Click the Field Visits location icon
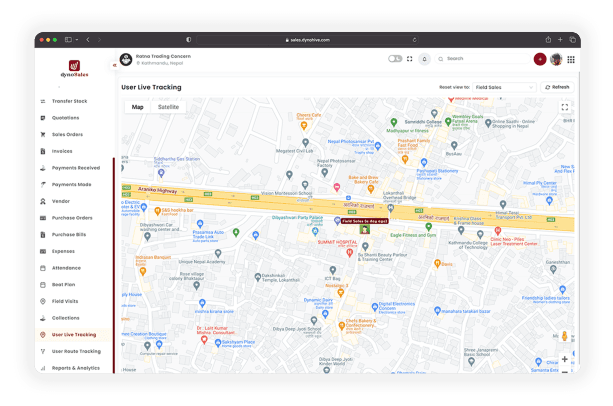This screenshot has height=406, width=613. click(43, 301)
